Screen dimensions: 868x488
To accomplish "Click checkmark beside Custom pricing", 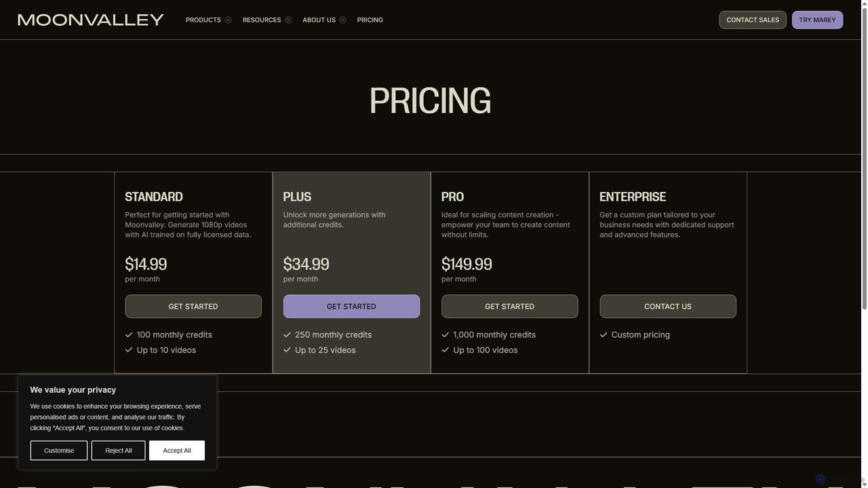I will click(x=604, y=335).
